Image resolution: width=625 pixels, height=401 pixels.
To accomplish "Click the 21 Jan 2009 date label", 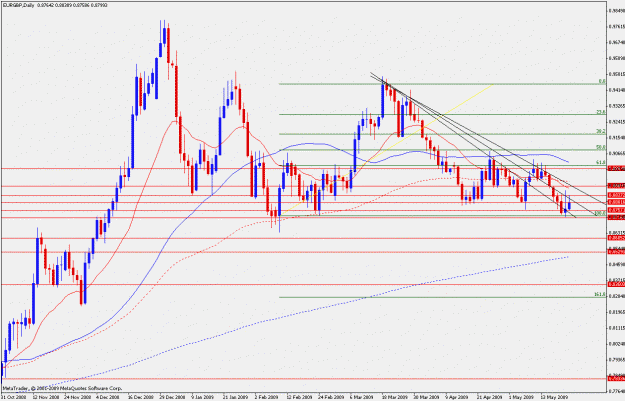I will (236, 397).
